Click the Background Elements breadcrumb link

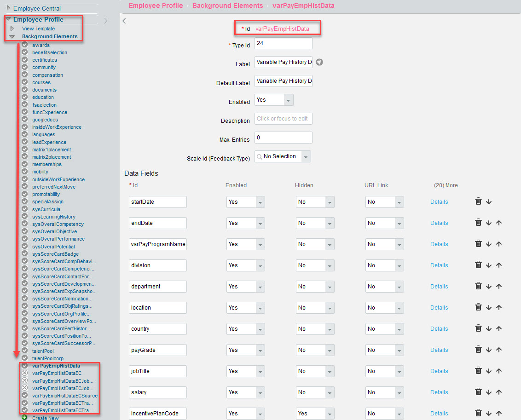tap(228, 6)
